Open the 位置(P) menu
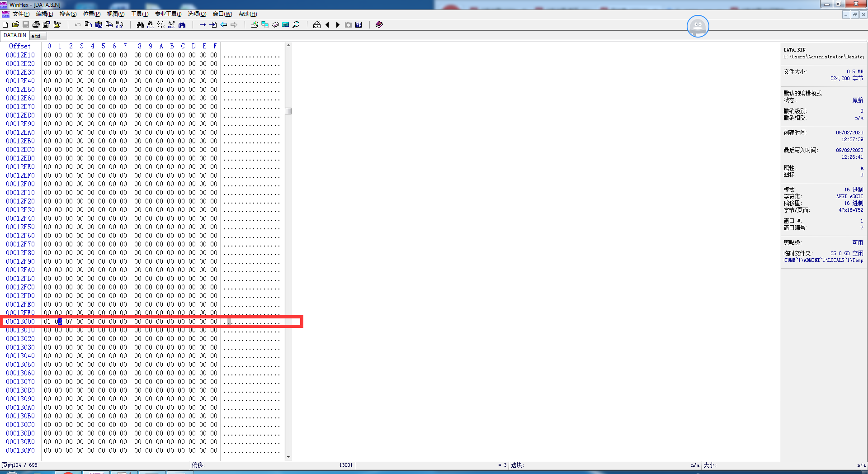The height and width of the screenshot is (474, 868). point(92,14)
